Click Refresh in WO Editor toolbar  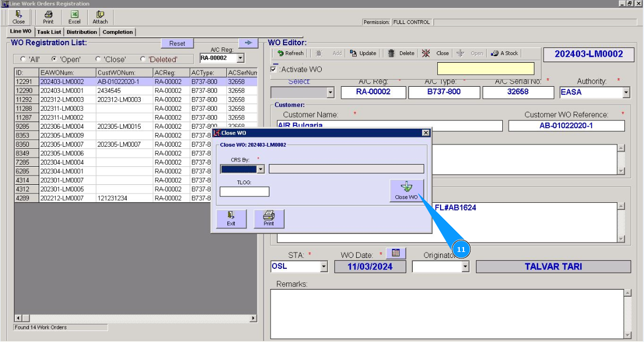coord(291,53)
